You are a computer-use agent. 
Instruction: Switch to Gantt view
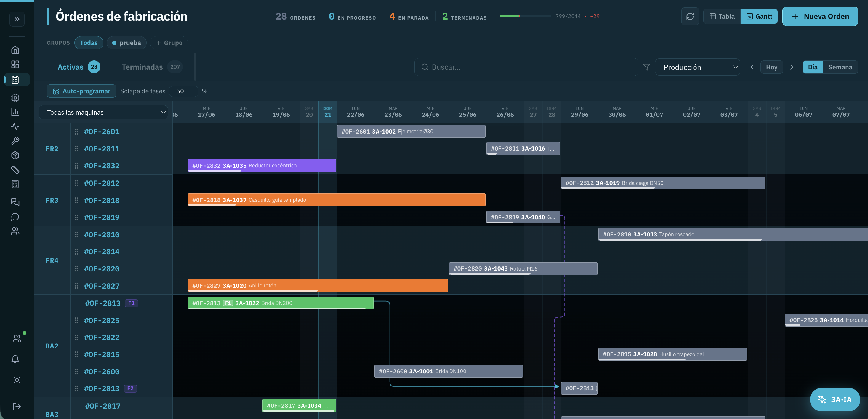pos(759,16)
